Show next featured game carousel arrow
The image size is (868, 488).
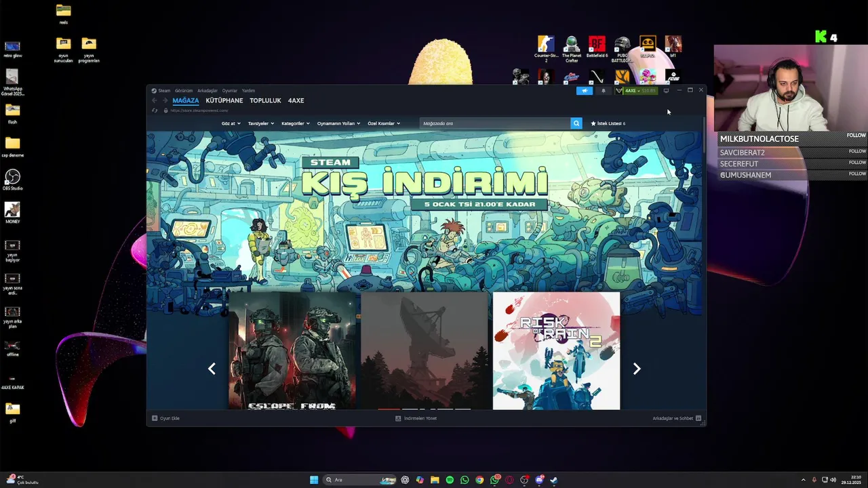pyautogui.click(x=636, y=369)
